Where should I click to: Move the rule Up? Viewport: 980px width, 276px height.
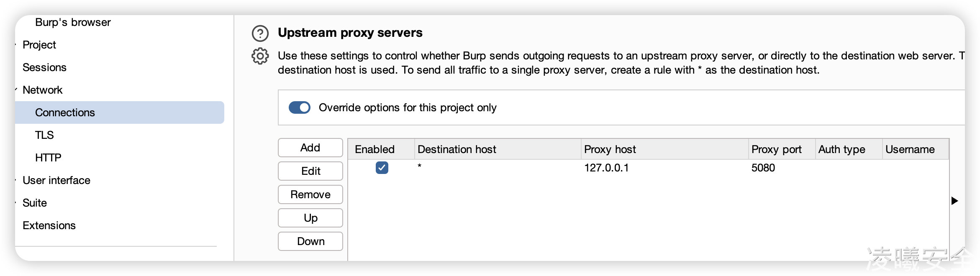tap(310, 218)
